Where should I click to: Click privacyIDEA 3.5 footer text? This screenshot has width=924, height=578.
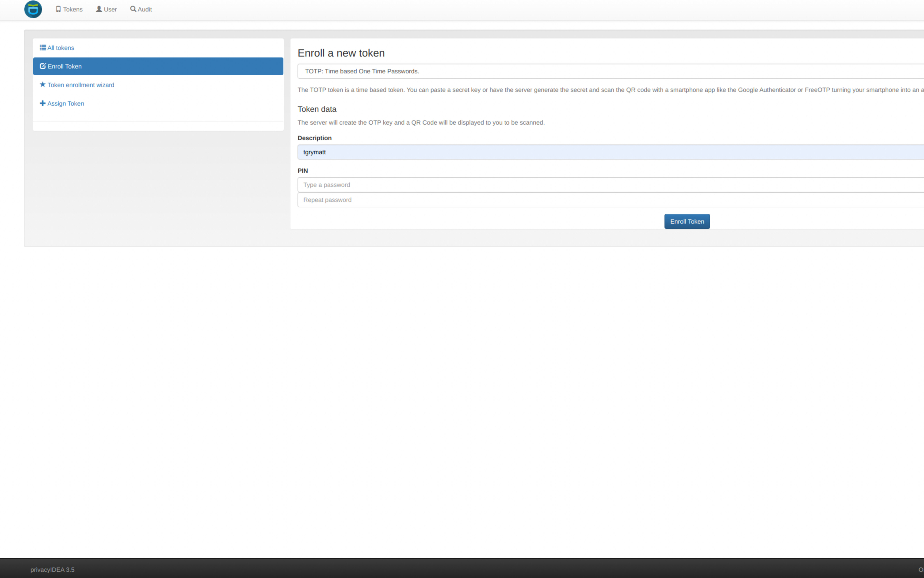point(52,570)
